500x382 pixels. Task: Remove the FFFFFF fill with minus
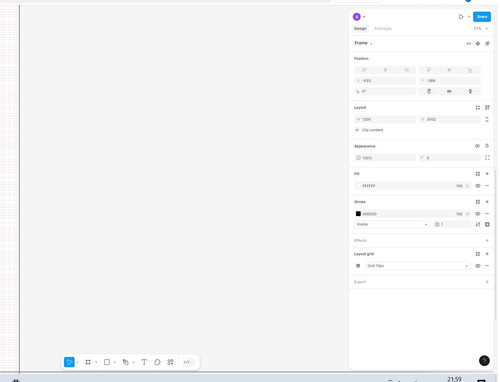(x=487, y=186)
